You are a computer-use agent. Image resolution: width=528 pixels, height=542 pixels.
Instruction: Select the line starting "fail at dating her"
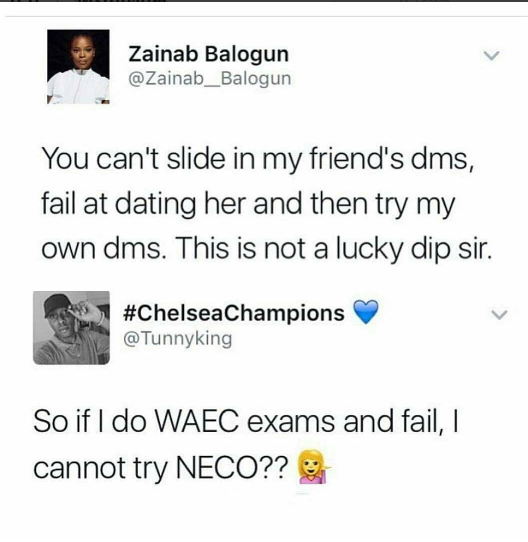(x=248, y=205)
